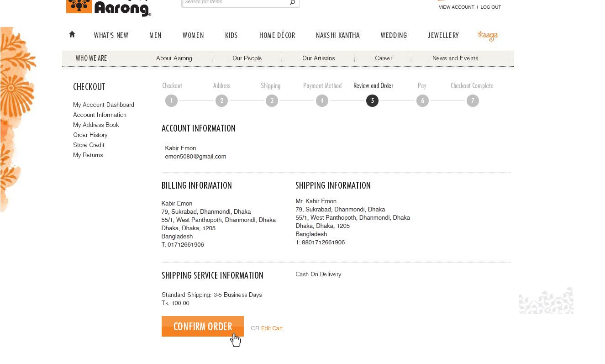
Task: Click the Confirm Order button
Action: (202, 326)
